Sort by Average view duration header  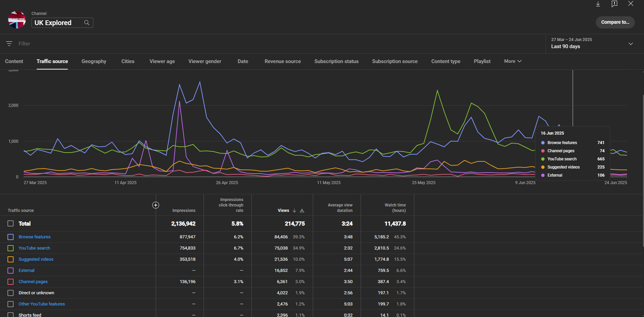[340, 208]
